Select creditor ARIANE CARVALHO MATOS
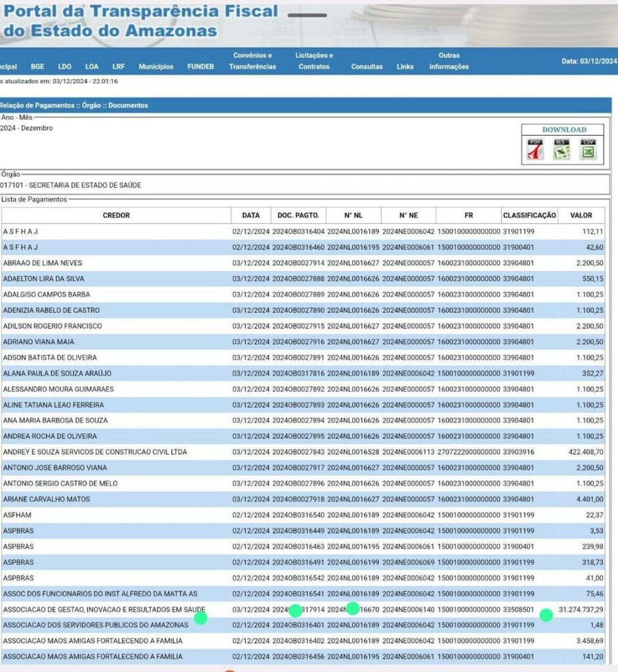 coord(47,499)
